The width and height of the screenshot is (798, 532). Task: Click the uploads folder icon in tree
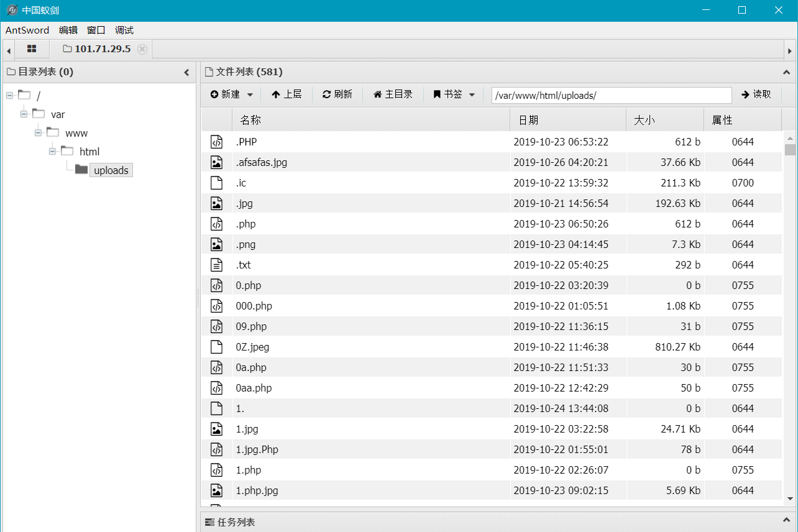click(81, 170)
